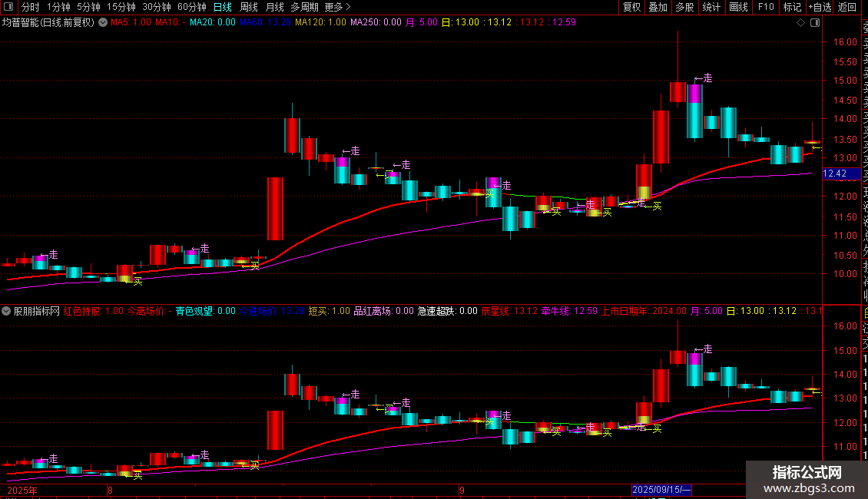Click the 急速超跌: 0.00 label

[447, 311]
